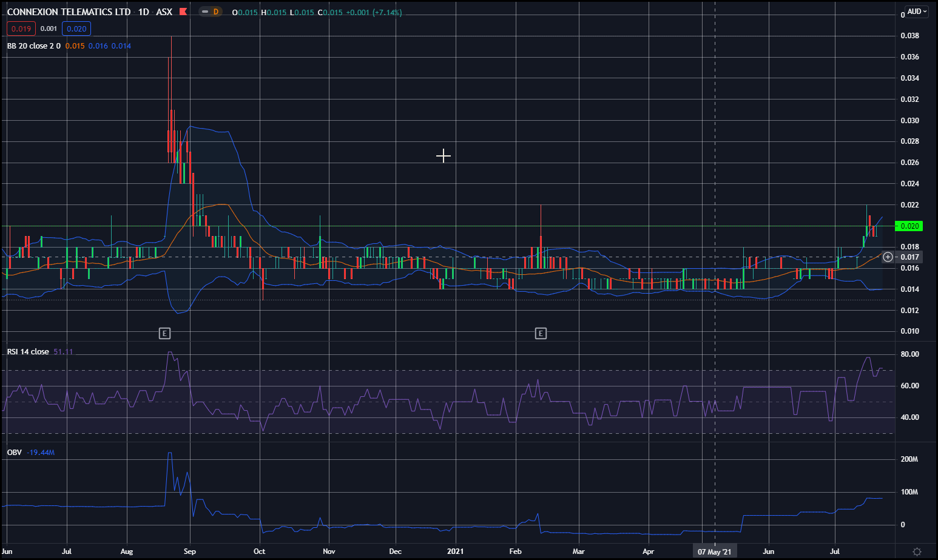
Task: Click the +0.001 (+7.14%) change value
Action: tap(374, 12)
